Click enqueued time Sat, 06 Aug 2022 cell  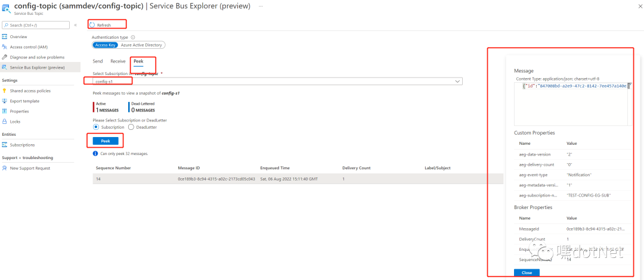coord(289,179)
